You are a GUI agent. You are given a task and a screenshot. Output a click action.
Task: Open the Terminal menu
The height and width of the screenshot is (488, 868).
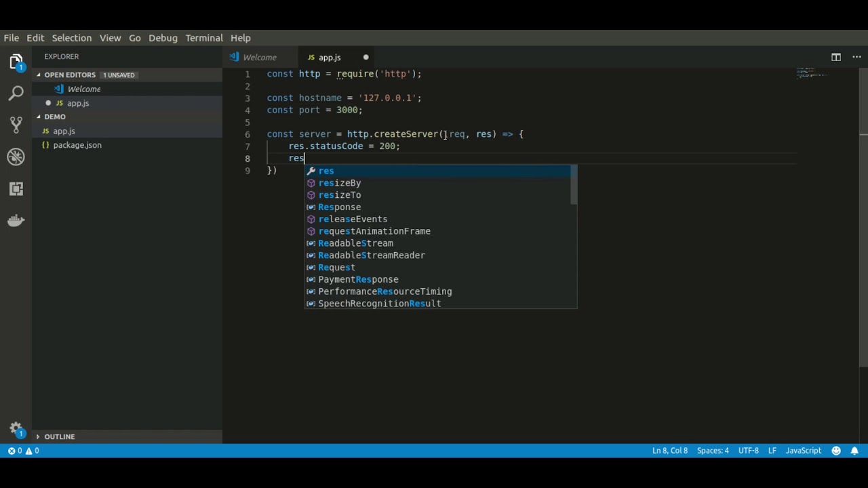[x=204, y=38]
